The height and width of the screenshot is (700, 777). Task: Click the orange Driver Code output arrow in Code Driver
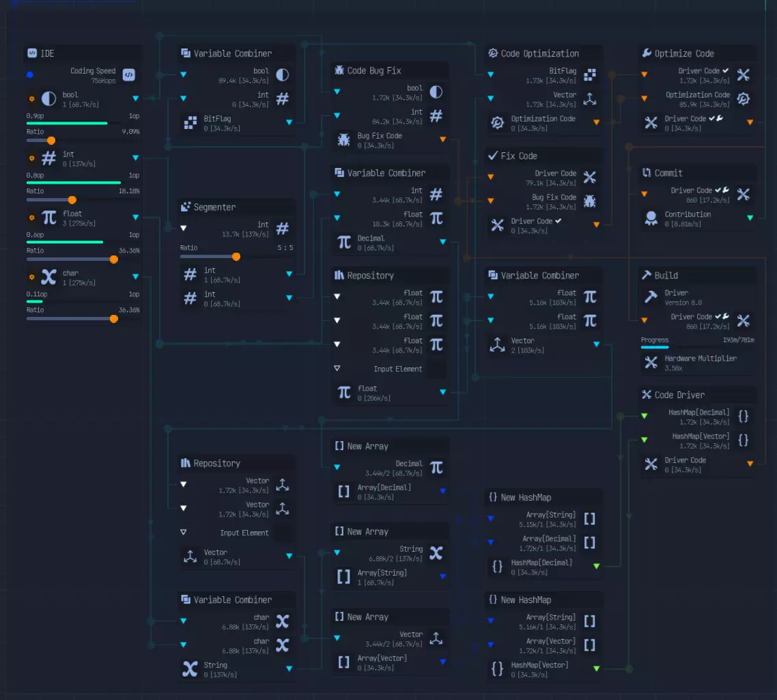tap(750, 464)
